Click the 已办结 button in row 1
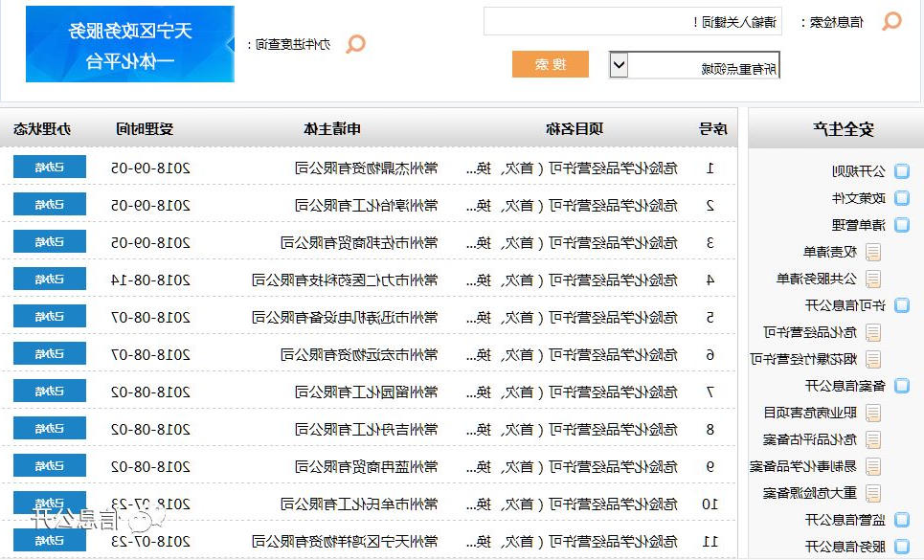The height and width of the screenshot is (560, 924). coord(50,167)
